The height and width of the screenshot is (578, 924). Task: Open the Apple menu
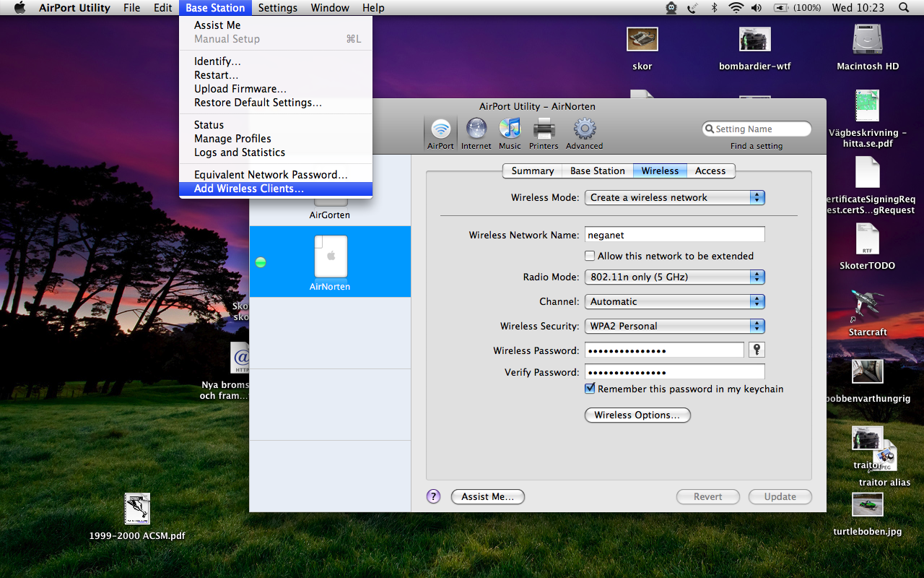pos(19,8)
